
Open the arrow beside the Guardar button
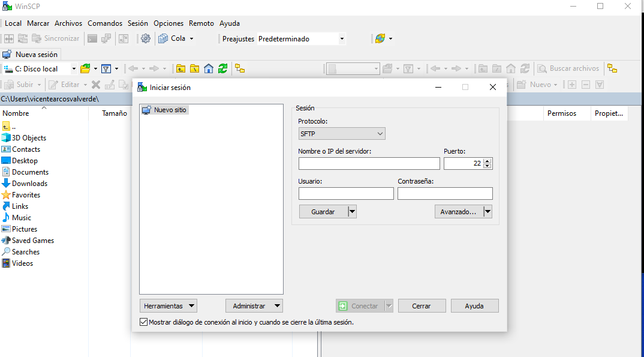[x=352, y=211]
